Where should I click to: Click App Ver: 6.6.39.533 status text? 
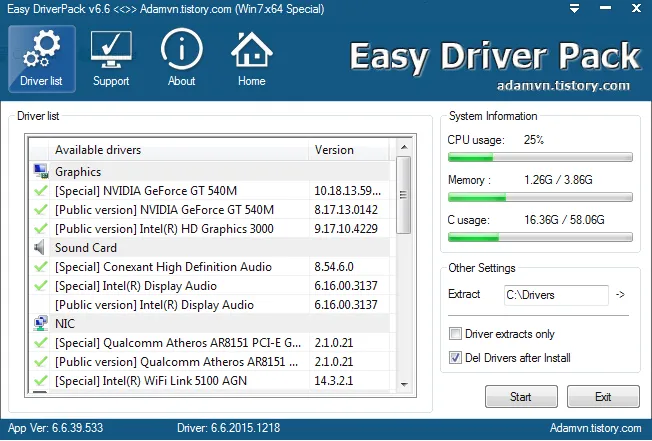[x=55, y=428]
